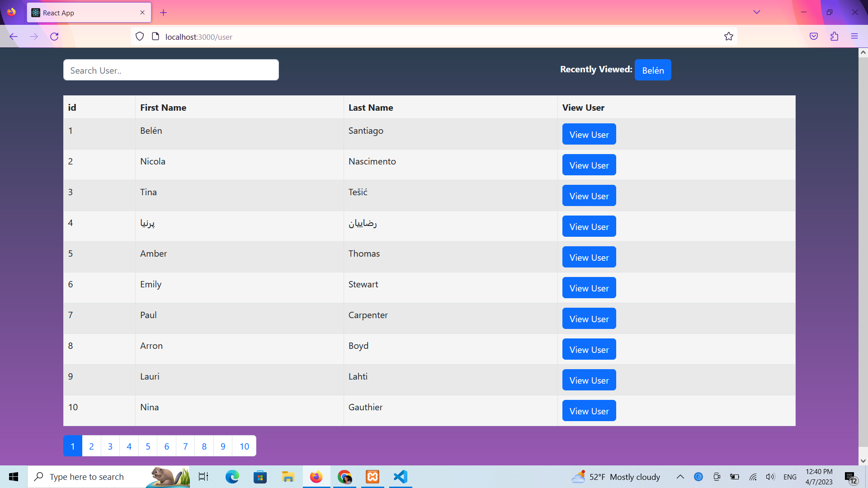Go back with the browser back arrow
868x488 pixels.
14,37
